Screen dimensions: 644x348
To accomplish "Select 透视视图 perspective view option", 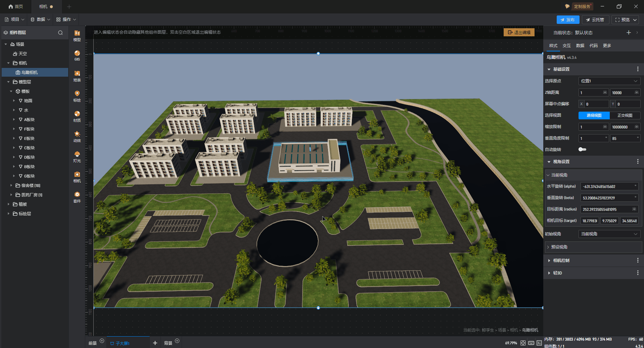I will 594,115.
